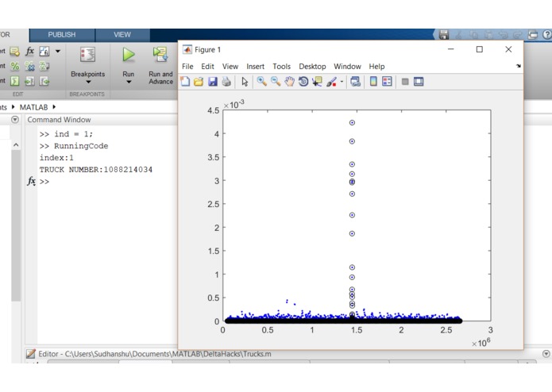
Task: Click the Save icon in quick access toolbar
Action: pyautogui.click(x=443, y=35)
